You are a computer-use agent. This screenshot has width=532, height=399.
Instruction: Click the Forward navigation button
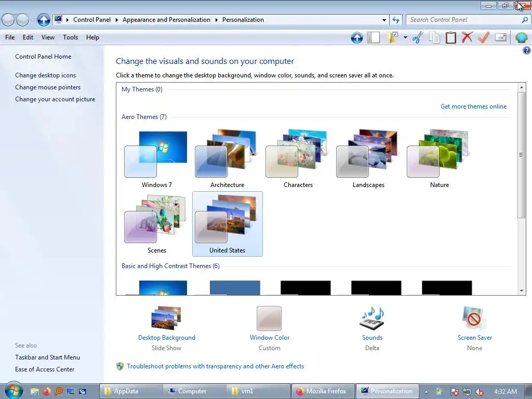click(x=22, y=20)
